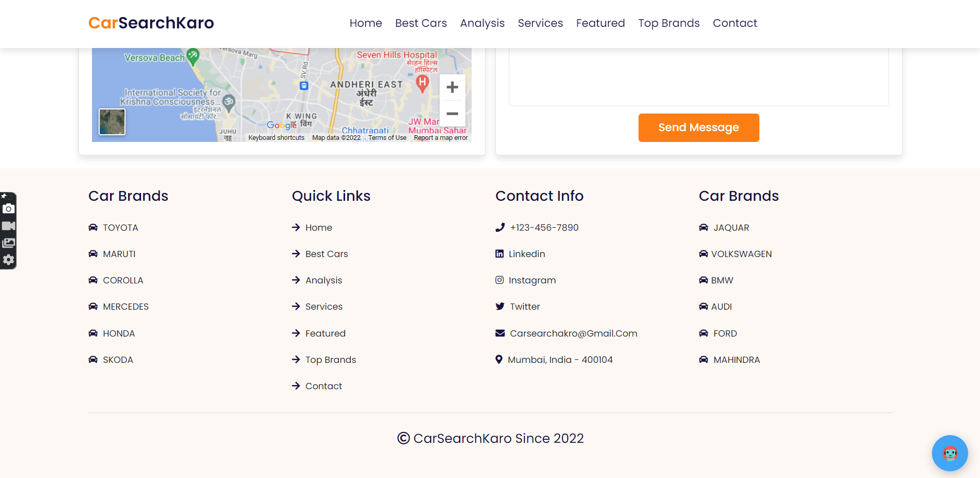Open the settings gear in side toolbar
This screenshot has width=980, height=478.
click(x=8, y=260)
